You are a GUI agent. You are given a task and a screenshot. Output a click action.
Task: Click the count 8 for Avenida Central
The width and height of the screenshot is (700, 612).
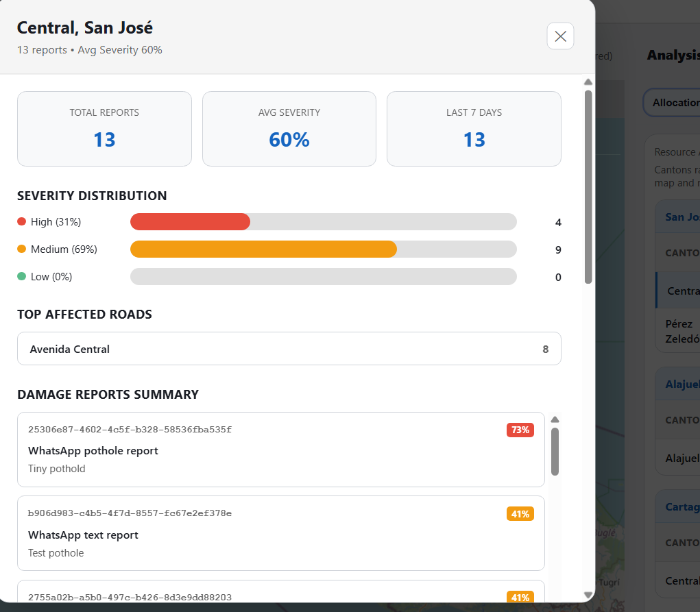pos(545,349)
